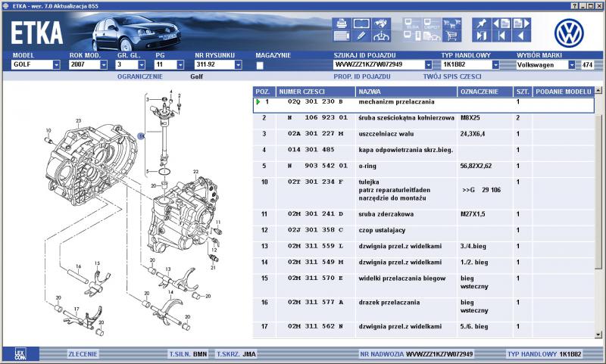Click the full-screen frame icon
The width and height of the screenshot is (606, 364).
tap(361, 23)
